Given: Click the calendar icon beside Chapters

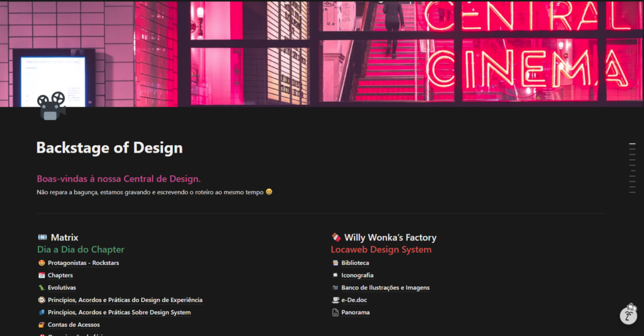Looking at the screenshot, I should 42,275.
